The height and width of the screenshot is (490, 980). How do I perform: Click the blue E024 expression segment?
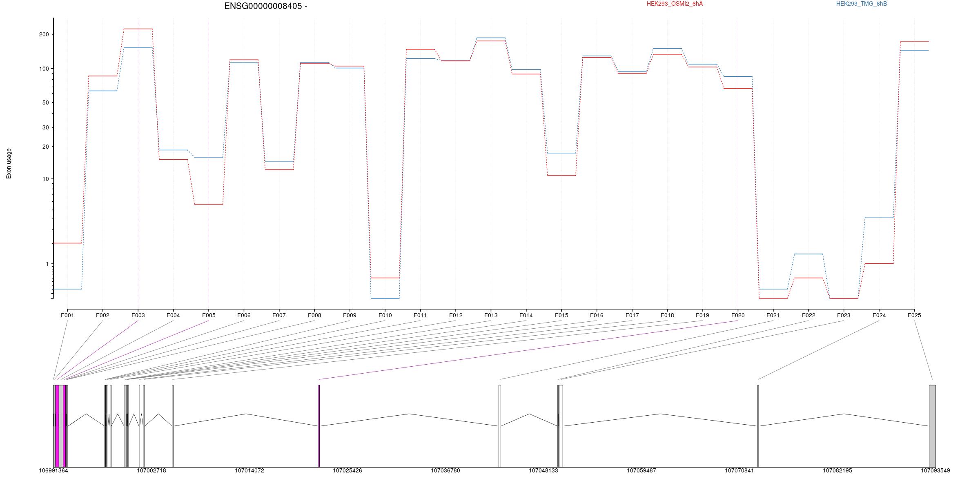tap(879, 217)
